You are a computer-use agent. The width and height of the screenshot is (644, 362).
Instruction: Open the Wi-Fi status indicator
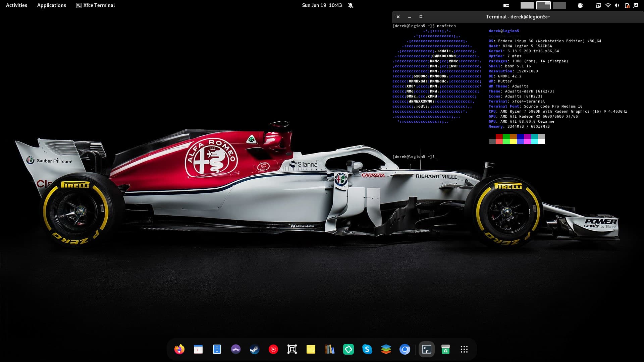[x=608, y=5]
